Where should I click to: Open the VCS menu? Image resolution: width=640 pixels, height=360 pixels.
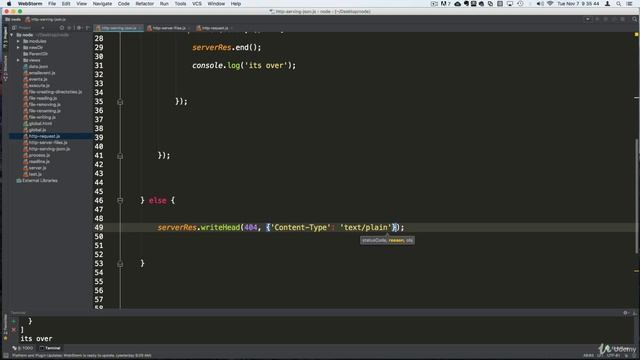coord(197,4)
